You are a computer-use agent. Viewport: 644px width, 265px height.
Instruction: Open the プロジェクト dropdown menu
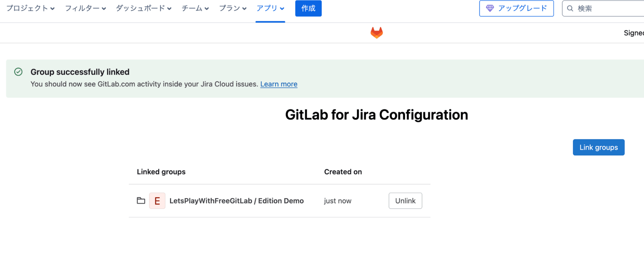[x=31, y=8]
